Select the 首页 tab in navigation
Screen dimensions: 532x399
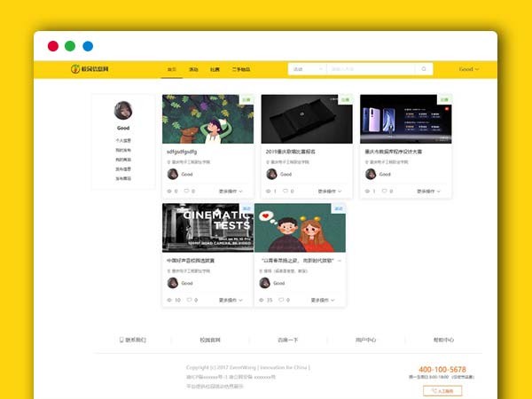coord(172,69)
